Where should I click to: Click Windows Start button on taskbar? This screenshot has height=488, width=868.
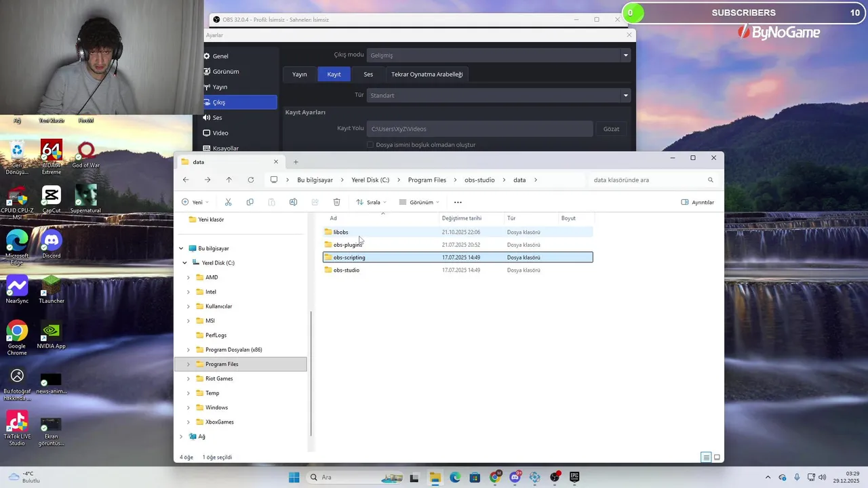point(294,477)
